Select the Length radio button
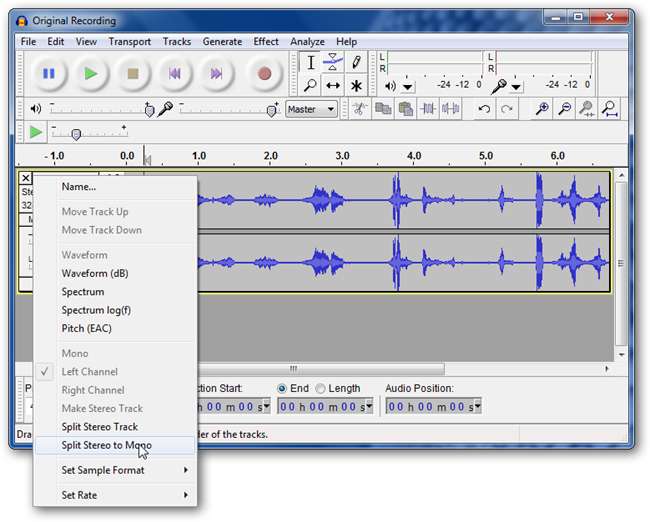Image resolution: width=650 pixels, height=522 pixels. tap(320, 388)
